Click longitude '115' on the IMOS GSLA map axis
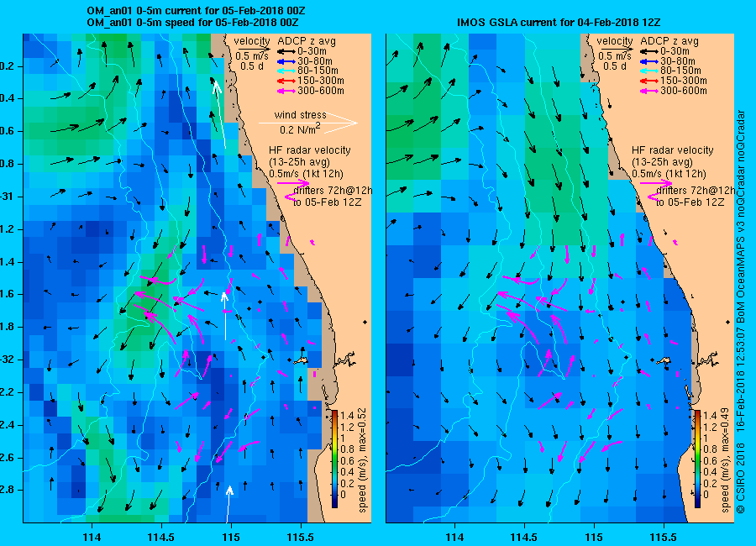Screen dimensions: 756x546 tap(594, 537)
